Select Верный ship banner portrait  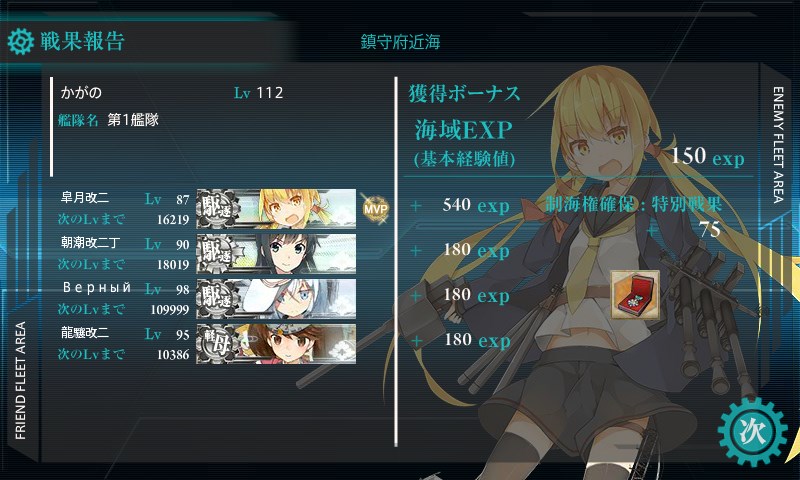point(276,298)
